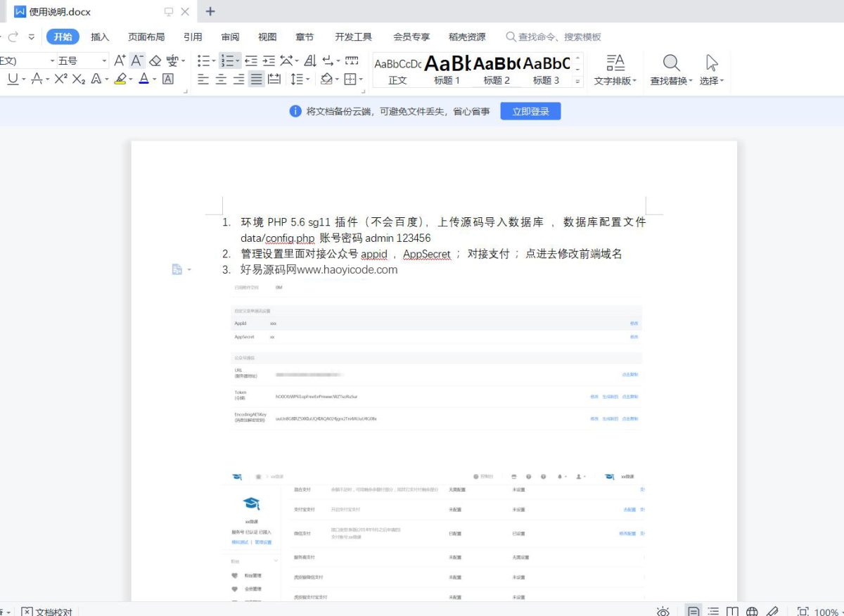The width and height of the screenshot is (844, 616).
Task: Increase the paragraph indent
Action: click(269, 61)
